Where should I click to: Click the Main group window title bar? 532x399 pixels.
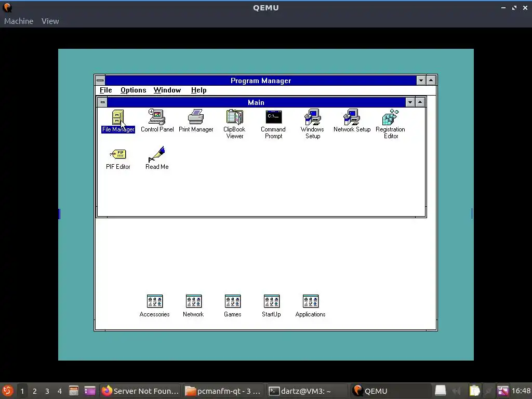(x=256, y=102)
